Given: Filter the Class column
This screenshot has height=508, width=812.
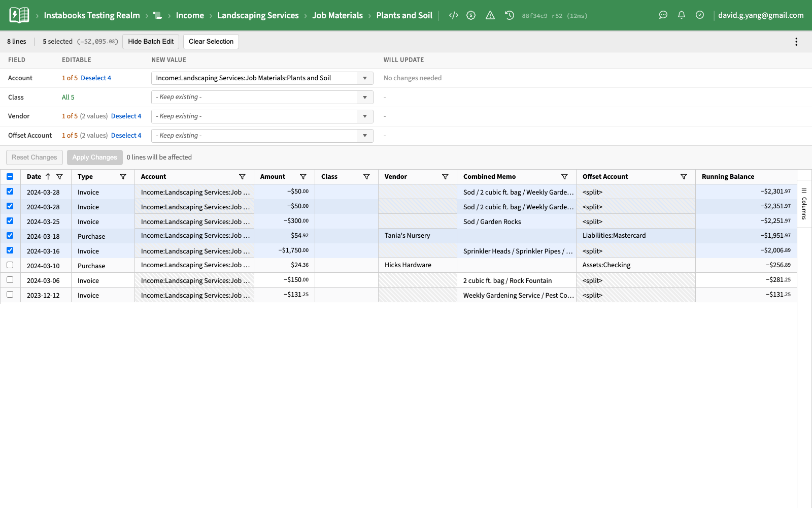Looking at the screenshot, I should (x=366, y=177).
